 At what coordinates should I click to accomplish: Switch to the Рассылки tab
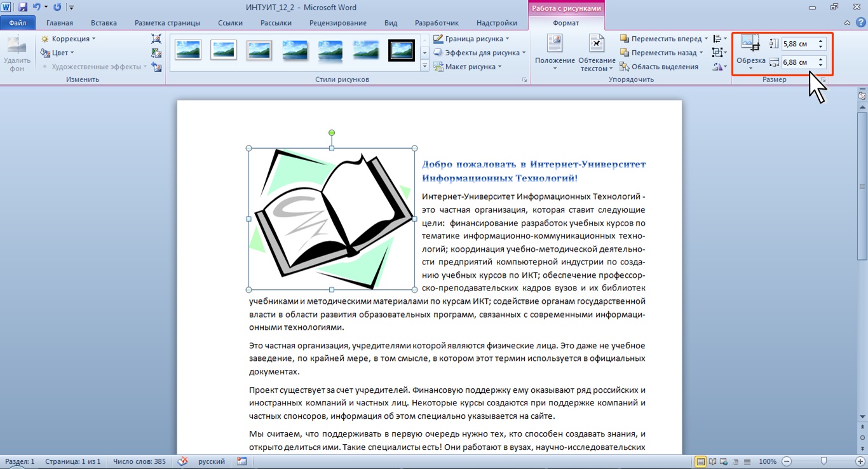coord(276,23)
